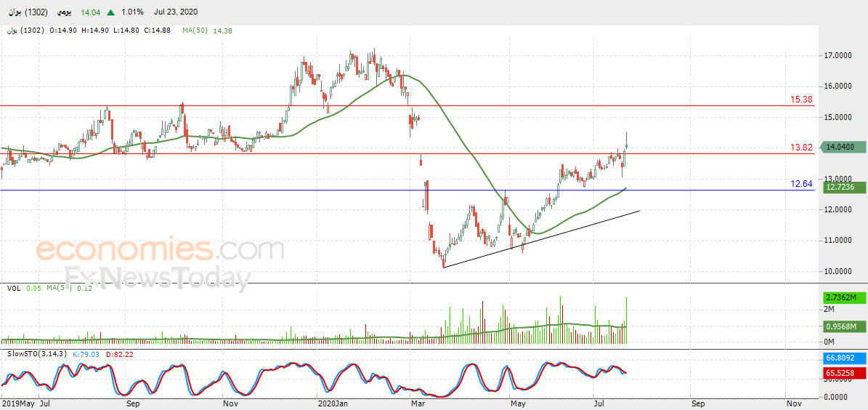The height and width of the screenshot is (410, 868).
Task: Click the green up-arrow price change icon
Action: click(x=111, y=12)
